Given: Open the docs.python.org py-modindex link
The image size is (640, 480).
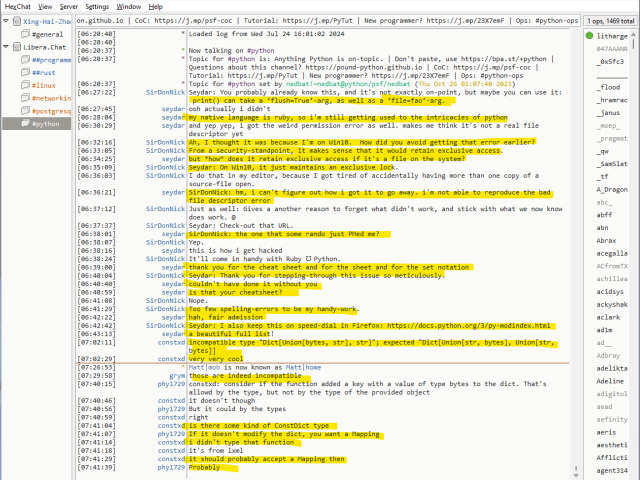Looking at the screenshot, I should (469, 326).
